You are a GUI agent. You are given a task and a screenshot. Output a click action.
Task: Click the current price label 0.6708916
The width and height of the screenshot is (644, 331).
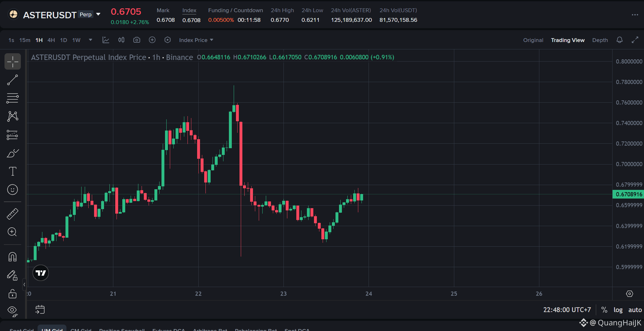tap(629, 194)
